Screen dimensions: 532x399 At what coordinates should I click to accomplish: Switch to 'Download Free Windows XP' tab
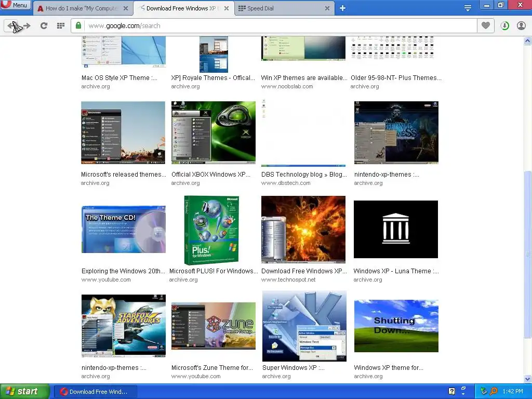pos(182,8)
